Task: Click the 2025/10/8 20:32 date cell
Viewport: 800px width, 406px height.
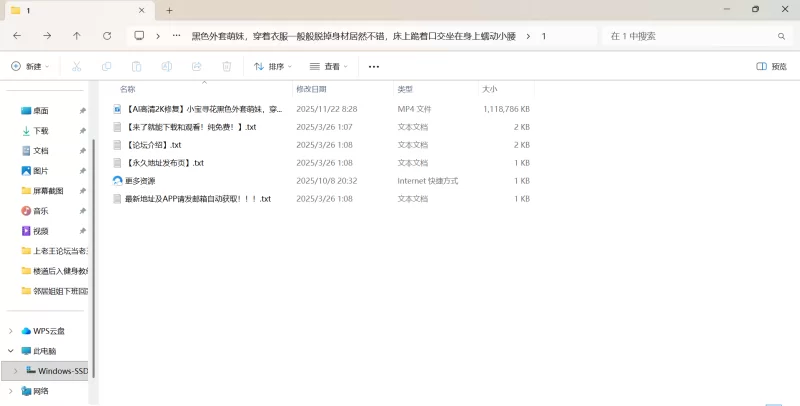Action: [327, 181]
